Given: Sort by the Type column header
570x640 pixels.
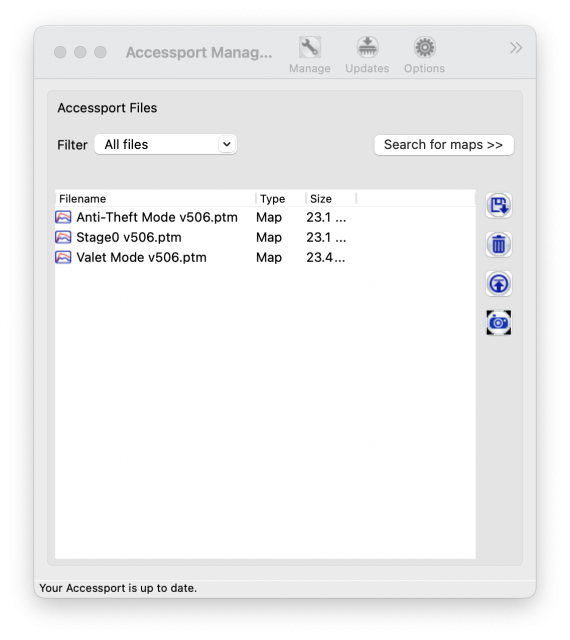Looking at the screenshot, I should tap(281, 199).
